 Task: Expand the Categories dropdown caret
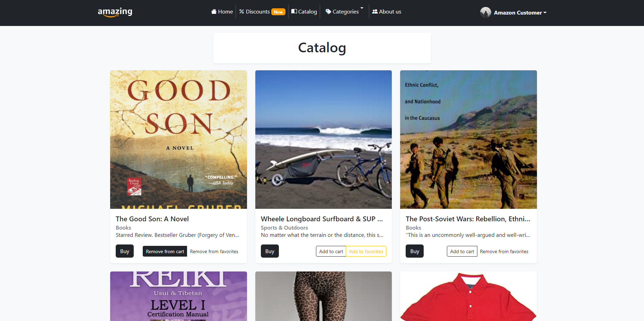(362, 8)
